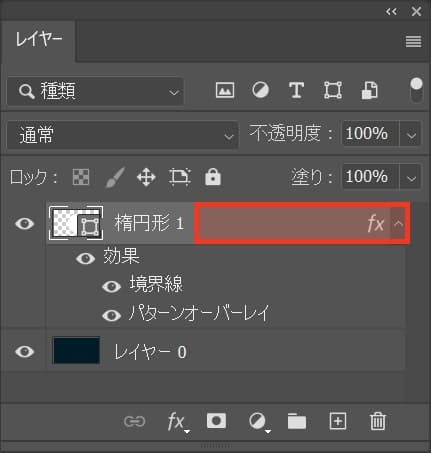Create a new group folder icon

pyautogui.click(x=297, y=421)
